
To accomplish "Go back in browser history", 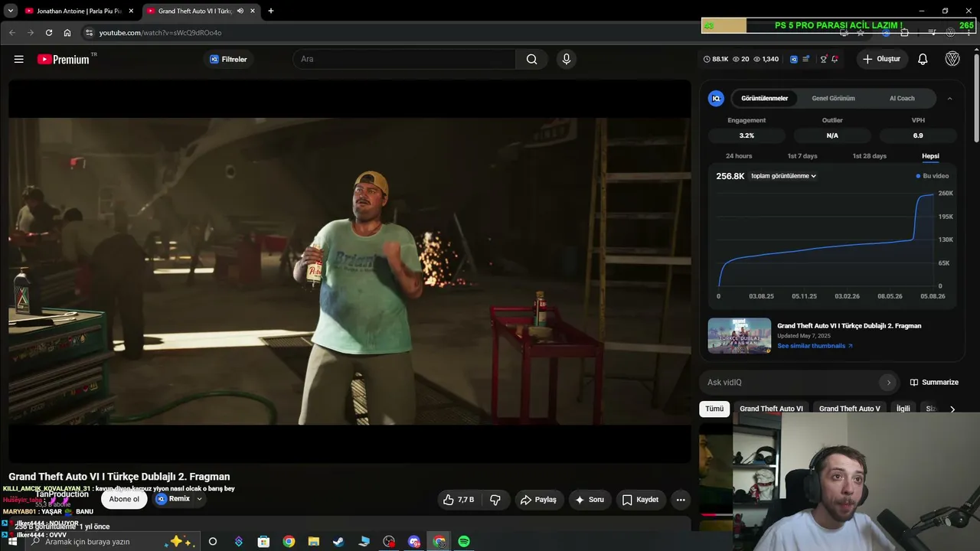I will tap(12, 33).
